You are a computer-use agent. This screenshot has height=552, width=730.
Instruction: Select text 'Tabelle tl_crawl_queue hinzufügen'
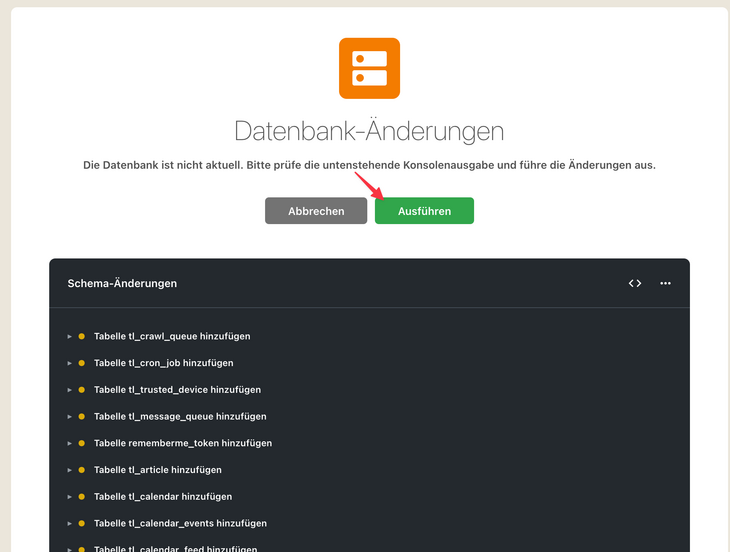pos(172,336)
